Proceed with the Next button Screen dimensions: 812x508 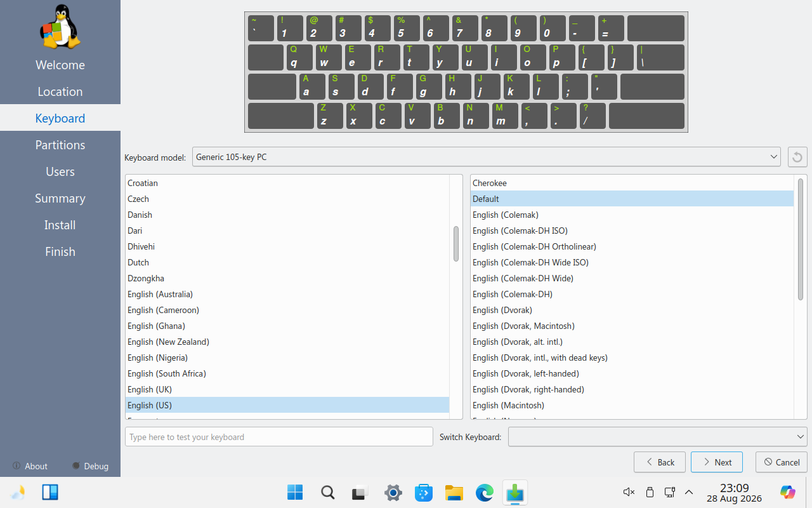(717, 462)
